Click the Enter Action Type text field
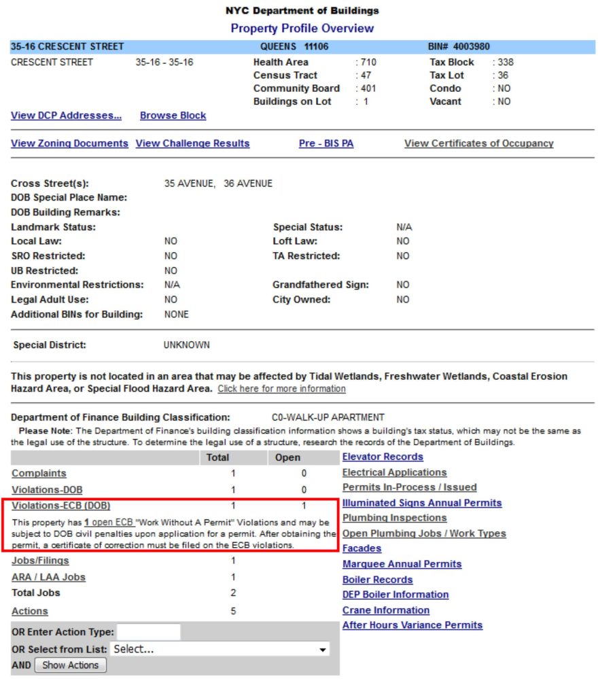 tap(149, 632)
